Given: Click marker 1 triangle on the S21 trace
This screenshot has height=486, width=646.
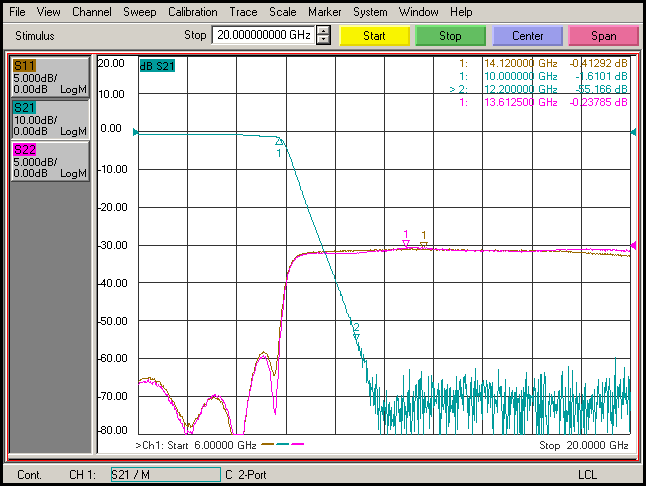Looking at the screenshot, I should pyautogui.click(x=280, y=142).
